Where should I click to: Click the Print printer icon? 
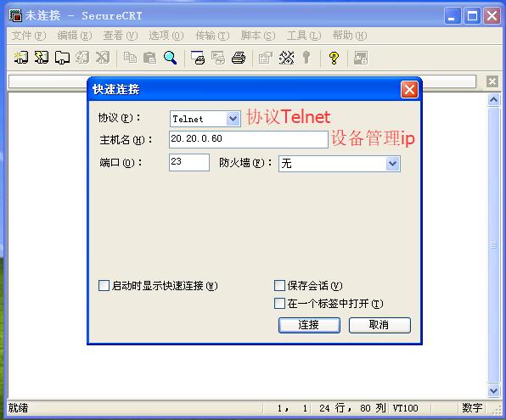(x=239, y=58)
